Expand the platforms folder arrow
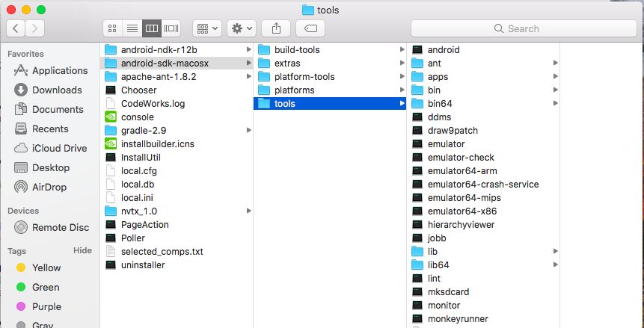The image size is (644, 328). pyautogui.click(x=402, y=90)
